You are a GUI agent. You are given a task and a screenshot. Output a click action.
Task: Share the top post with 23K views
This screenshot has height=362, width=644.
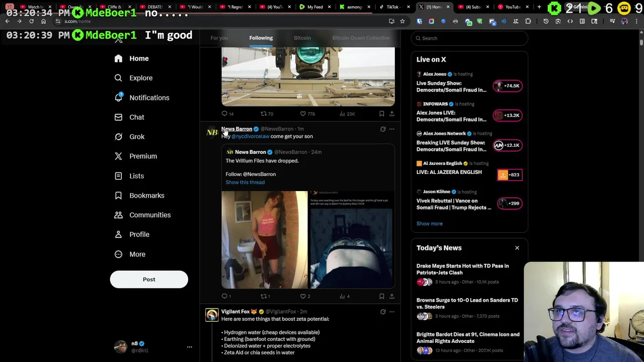click(391, 114)
